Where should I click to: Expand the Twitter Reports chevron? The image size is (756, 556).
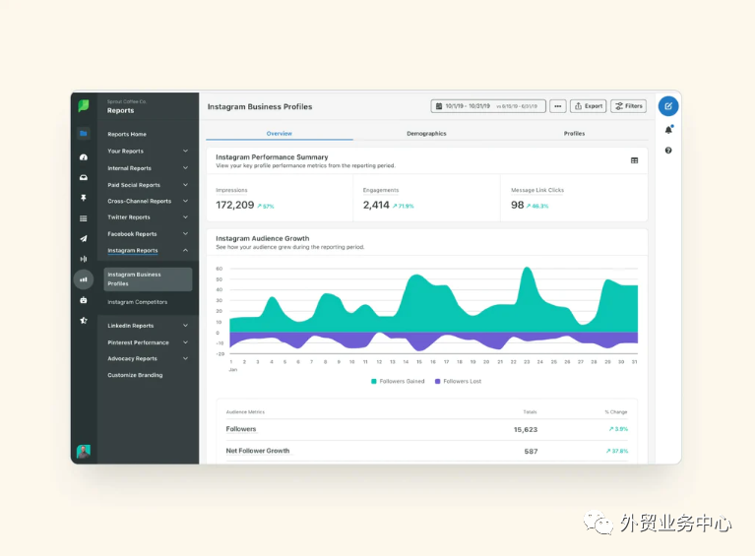pyautogui.click(x=186, y=217)
